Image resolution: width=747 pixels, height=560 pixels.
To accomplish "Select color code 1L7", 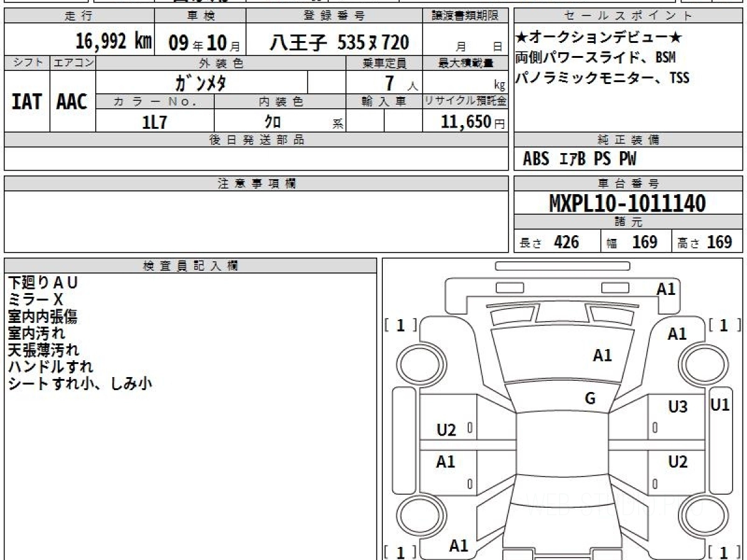I will 154,122.
